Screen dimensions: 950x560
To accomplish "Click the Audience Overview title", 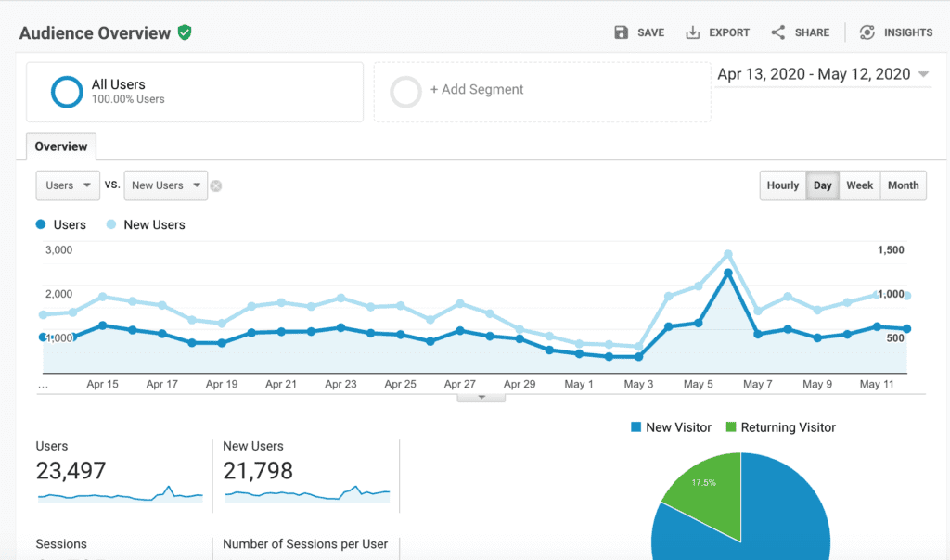I will 96,33.
